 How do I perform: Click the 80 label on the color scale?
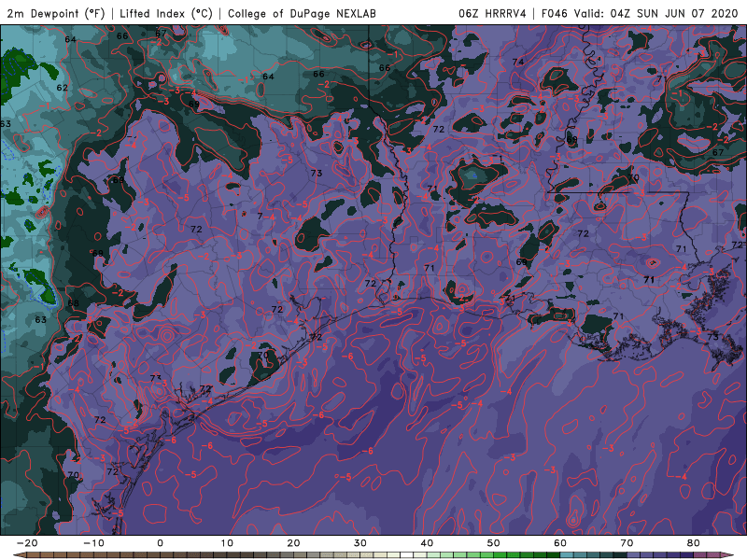(694, 543)
